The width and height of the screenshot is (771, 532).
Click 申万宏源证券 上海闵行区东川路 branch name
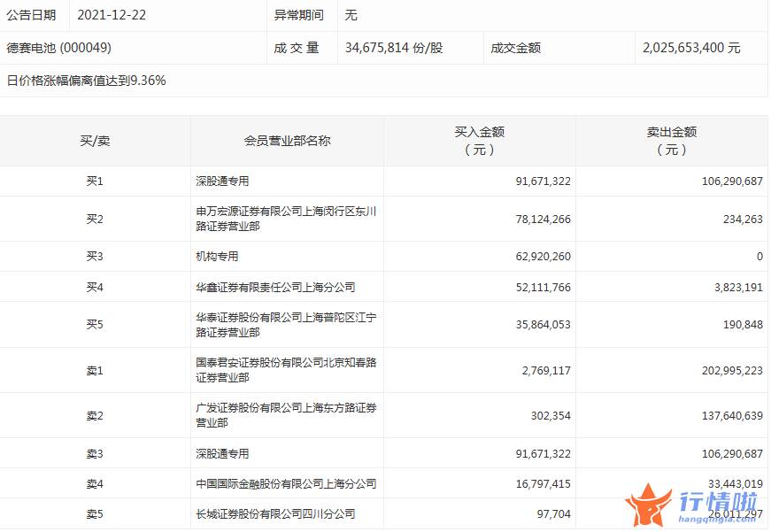tap(286, 219)
